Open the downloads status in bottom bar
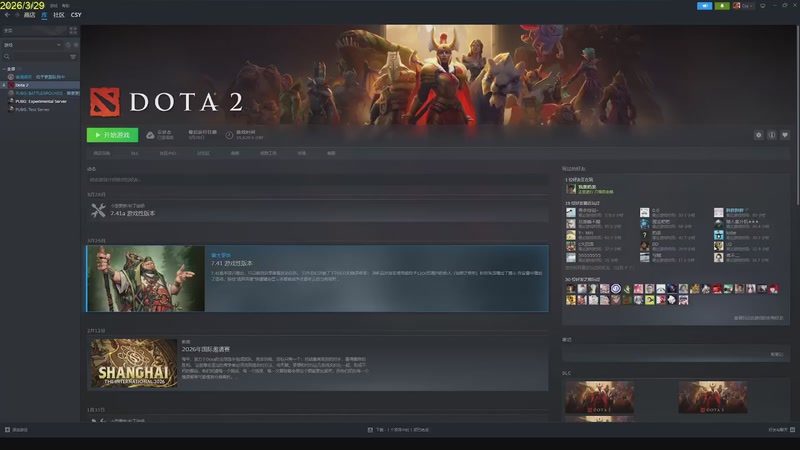Image resolution: width=800 pixels, height=450 pixels. click(x=398, y=430)
